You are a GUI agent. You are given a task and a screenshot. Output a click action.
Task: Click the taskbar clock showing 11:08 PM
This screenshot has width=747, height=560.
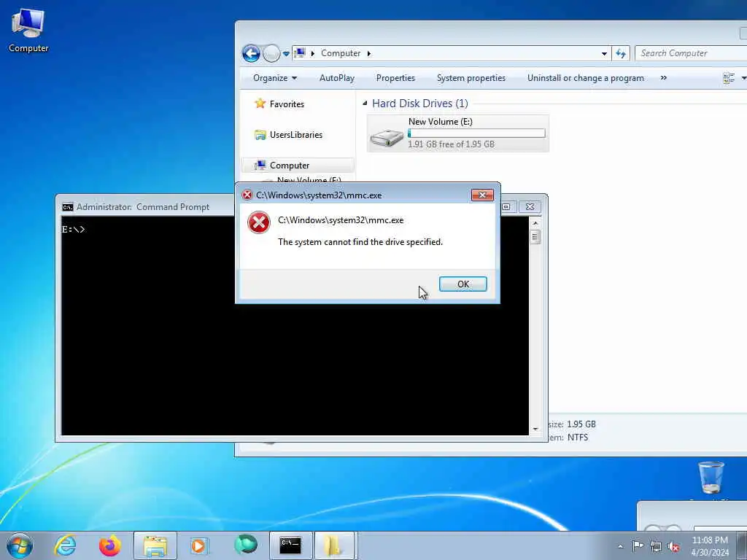(710, 545)
